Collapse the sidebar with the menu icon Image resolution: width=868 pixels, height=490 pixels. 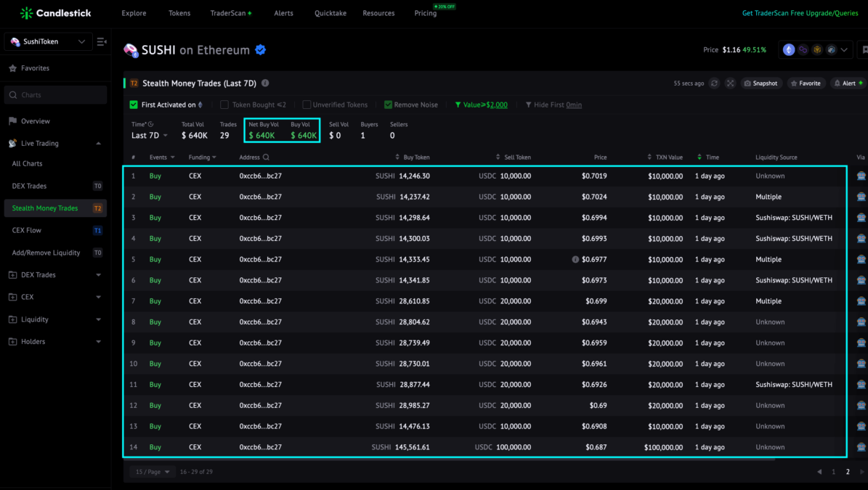pos(101,41)
